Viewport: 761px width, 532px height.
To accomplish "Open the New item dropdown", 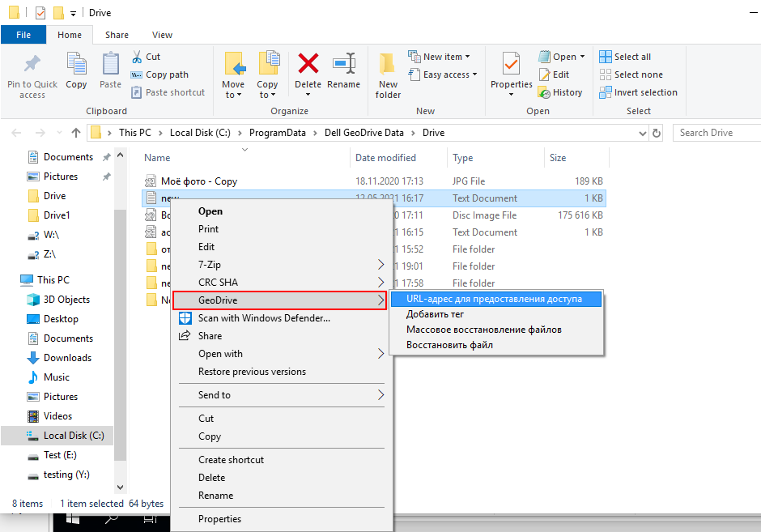I will pos(442,57).
